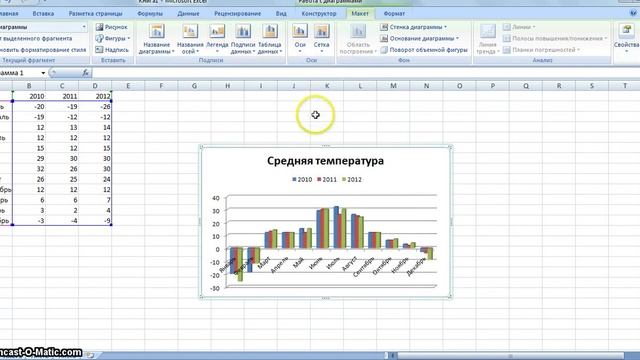
Task: Open the Сетка gridlines button
Action: point(322,39)
